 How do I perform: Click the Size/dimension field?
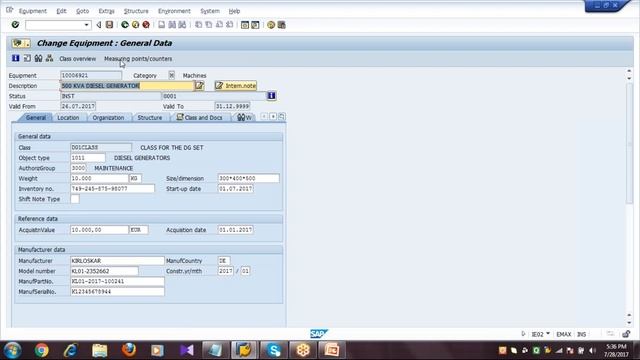point(249,178)
